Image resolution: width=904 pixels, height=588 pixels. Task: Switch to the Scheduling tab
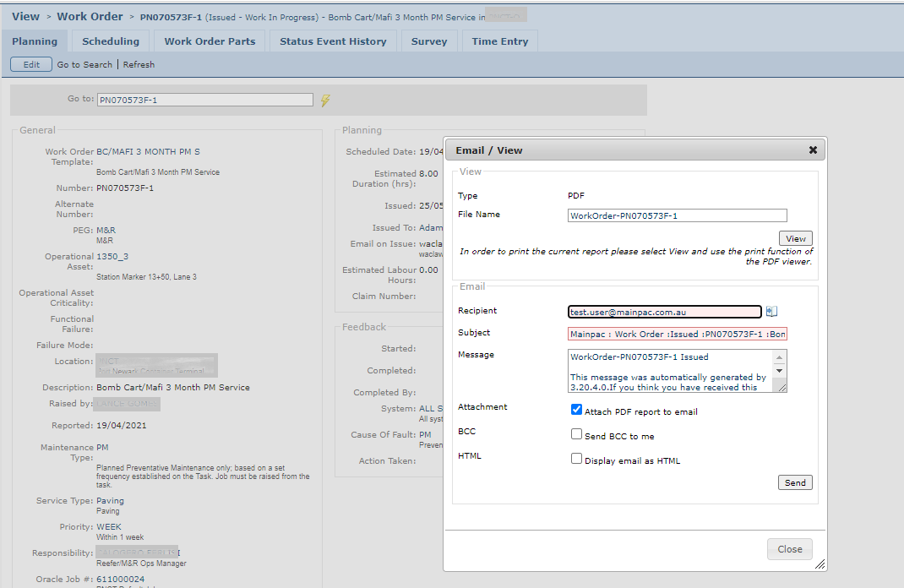pyautogui.click(x=111, y=41)
